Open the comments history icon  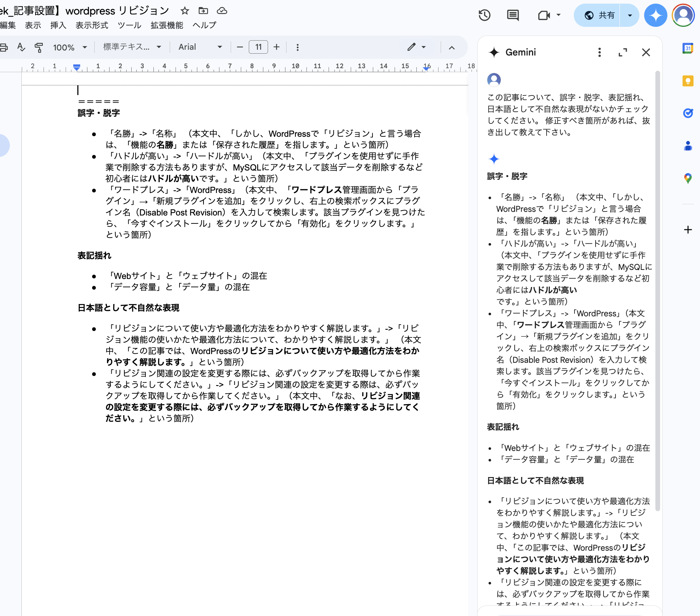[x=513, y=15]
